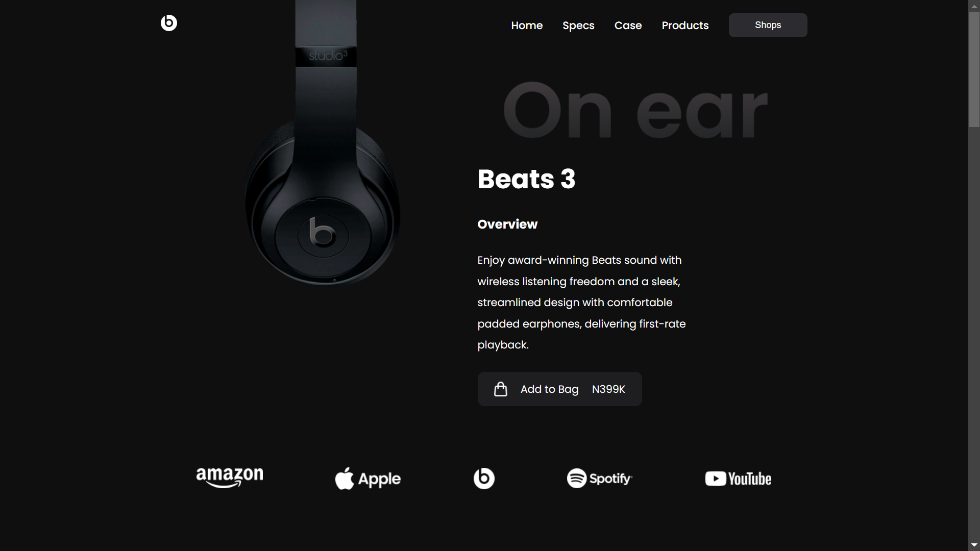Open the Specs nav item
Screen dimensions: 980x551
tap(578, 26)
